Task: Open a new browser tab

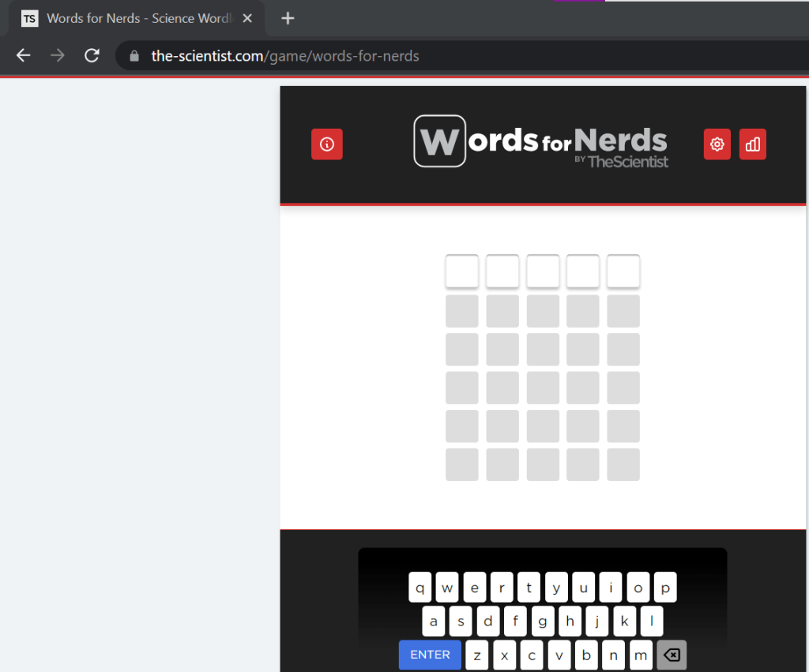Action: (x=288, y=18)
